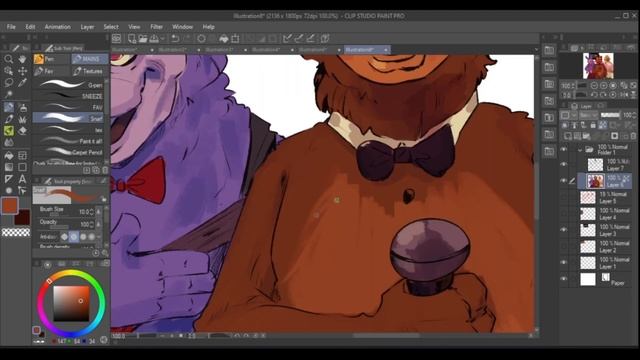640x360 pixels.
Task: Open the Window menu
Action: [x=182, y=27]
